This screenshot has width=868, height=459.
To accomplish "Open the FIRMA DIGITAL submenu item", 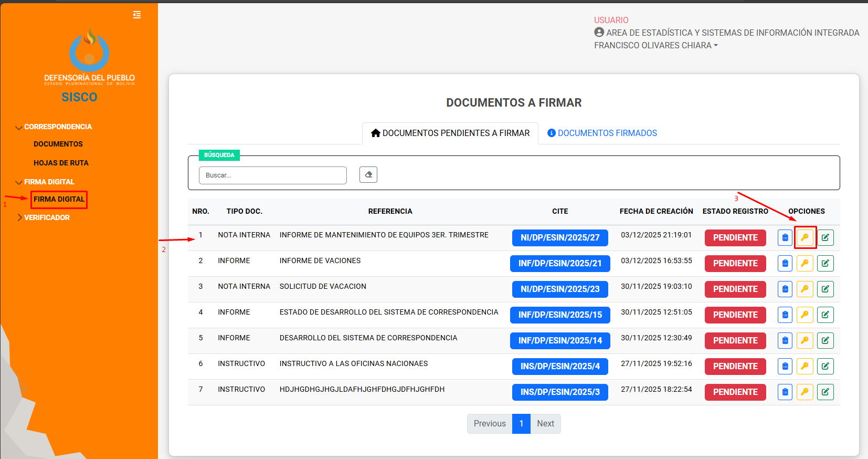I will (59, 200).
